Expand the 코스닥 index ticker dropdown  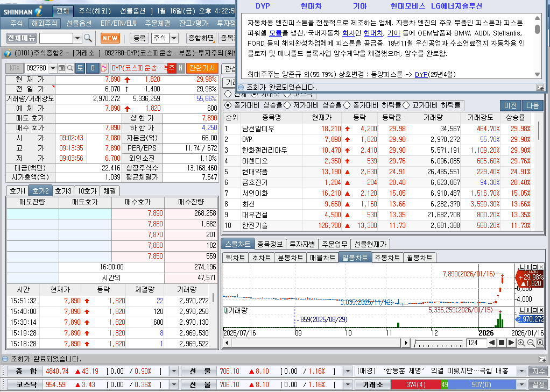tap(174, 384)
